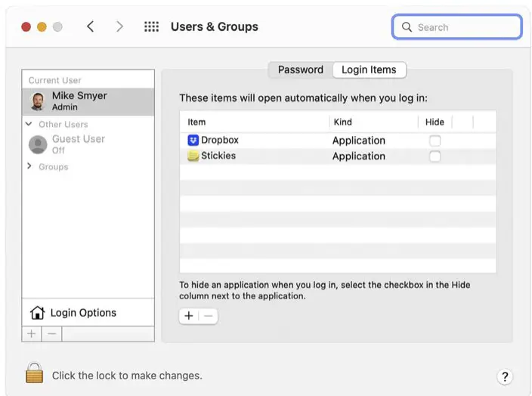Viewport: 532px width, 396px height.
Task: Click the Login Options house icon
Action: (37, 313)
